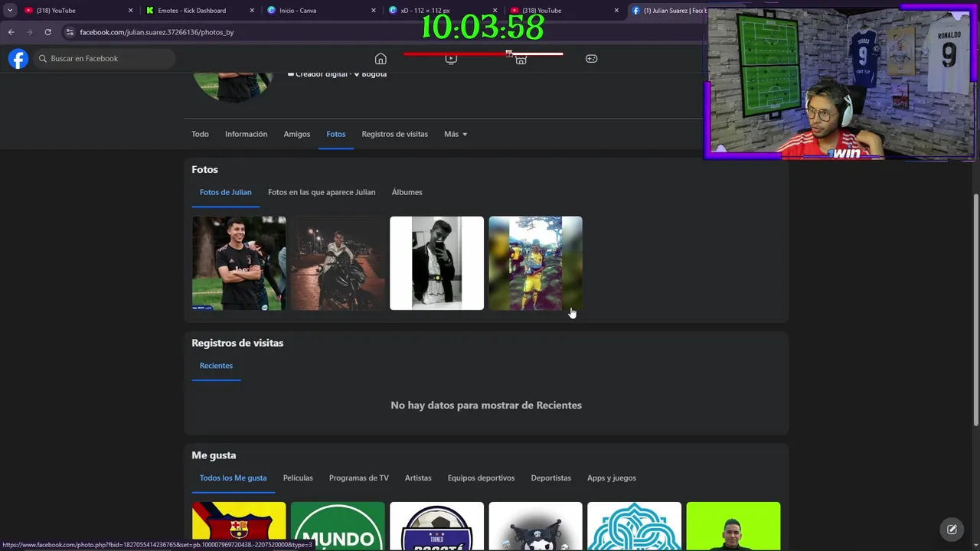Select Todos los Me gusta tab
The image size is (980, 551).
(233, 478)
